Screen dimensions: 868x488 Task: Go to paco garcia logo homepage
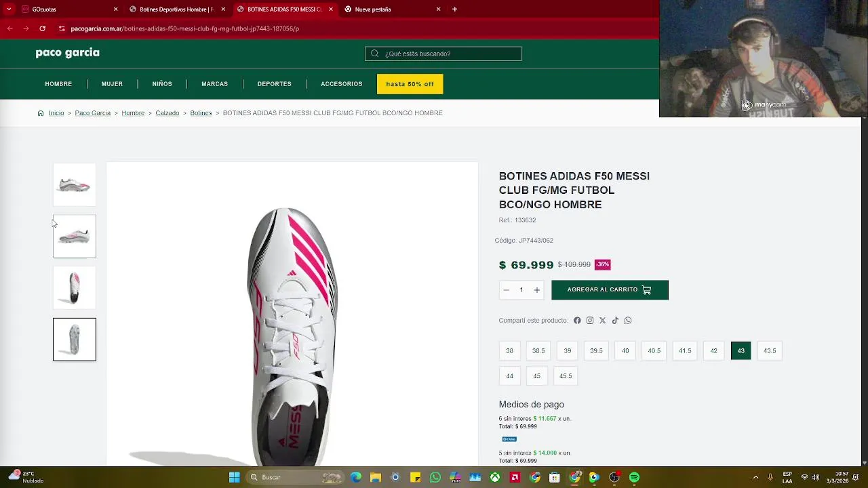67,53
